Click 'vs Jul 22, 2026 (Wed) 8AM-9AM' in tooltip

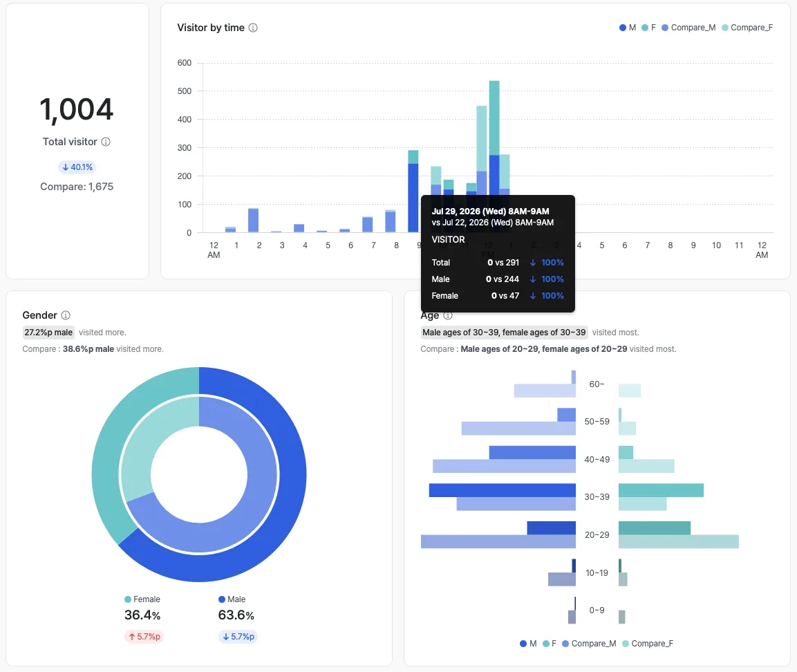493,223
